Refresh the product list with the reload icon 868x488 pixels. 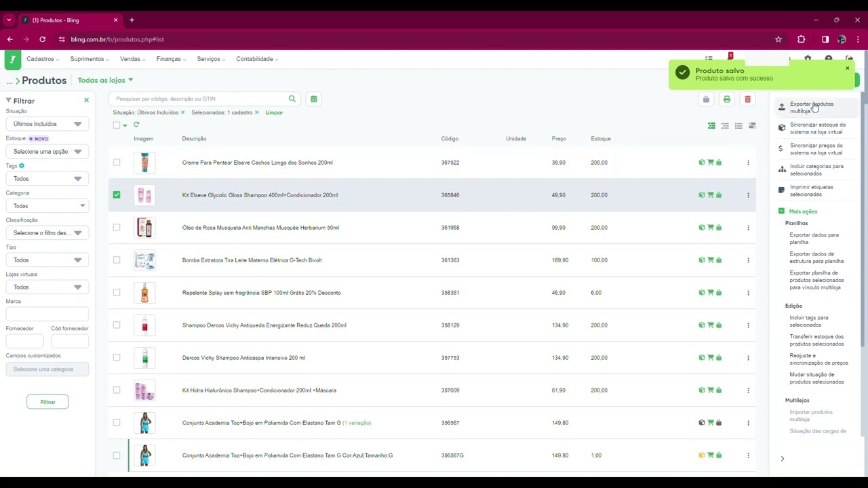pyautogui.click(x=136, y=125)
